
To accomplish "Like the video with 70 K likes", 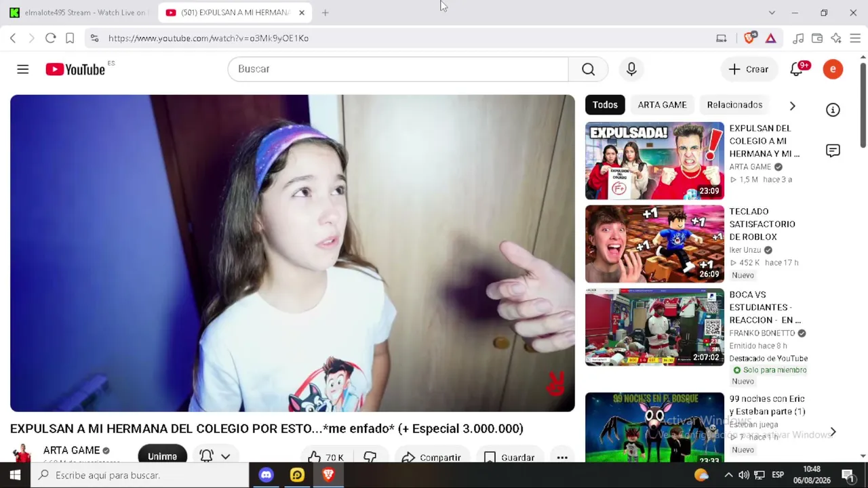I will (x=326, y=457).
